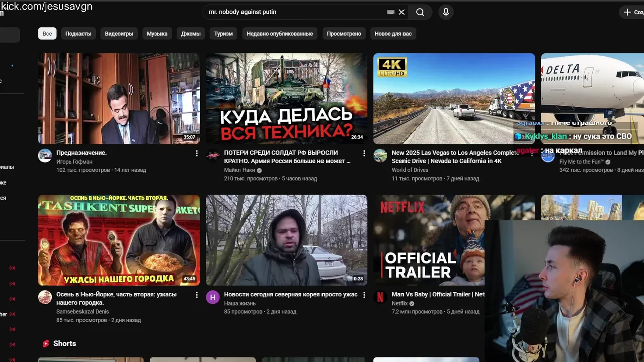Viewport: 644px width, 362px height.
Task: Open options menu for ПОТЕРИ СРЕДИ СОЛДАТ video
Action: (364, 153)
